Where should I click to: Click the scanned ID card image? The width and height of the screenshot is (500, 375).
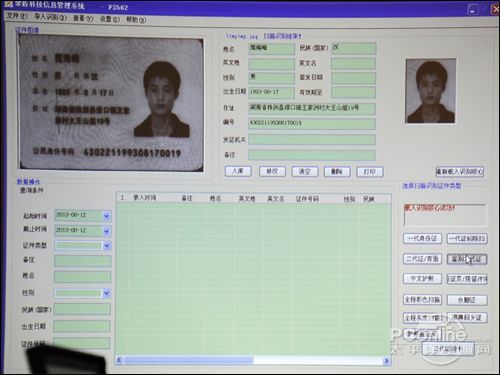[x=111, y=103]
